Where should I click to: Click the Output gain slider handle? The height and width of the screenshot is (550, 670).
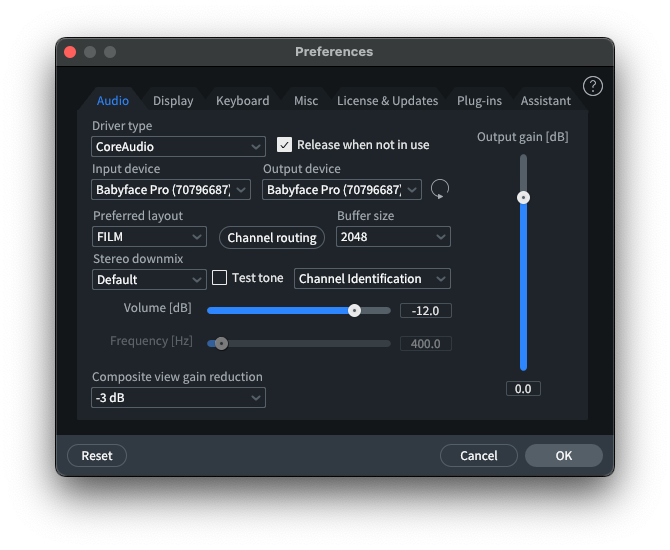523,197
